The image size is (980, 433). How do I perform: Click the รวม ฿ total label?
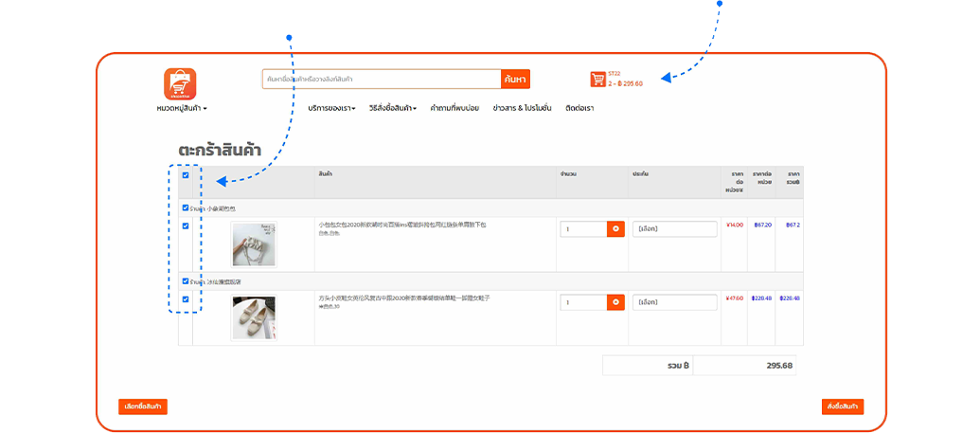[678, 366]
